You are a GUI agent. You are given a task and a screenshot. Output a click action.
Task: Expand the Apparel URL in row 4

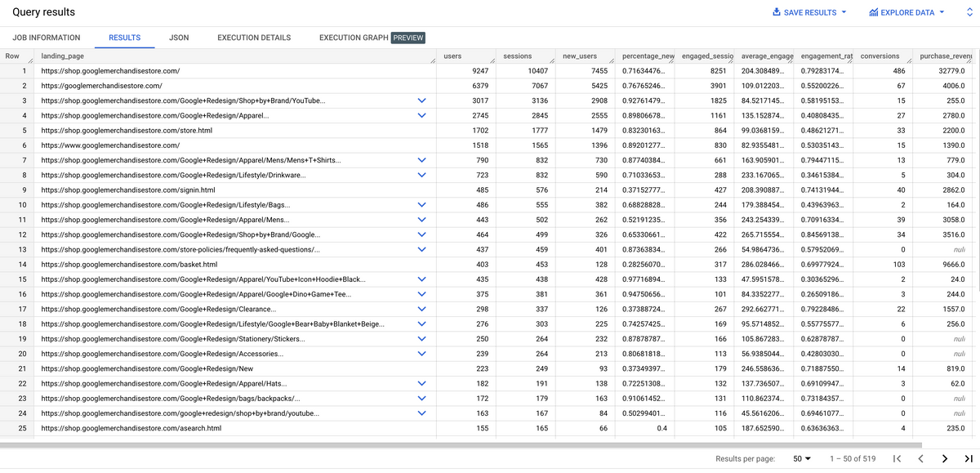point(422,115)
